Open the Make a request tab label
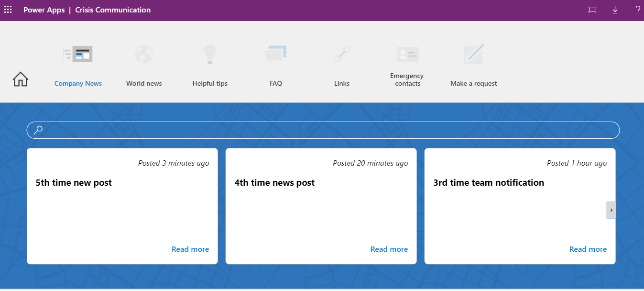The width and height of the screenshot is (644, 291). pyautogui.click(x=474, y=83)
